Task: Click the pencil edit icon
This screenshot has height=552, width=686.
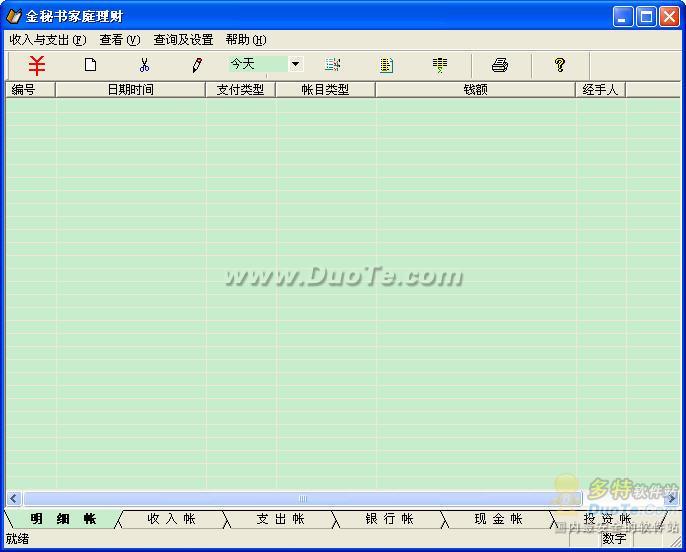Action: coord(197,65)
